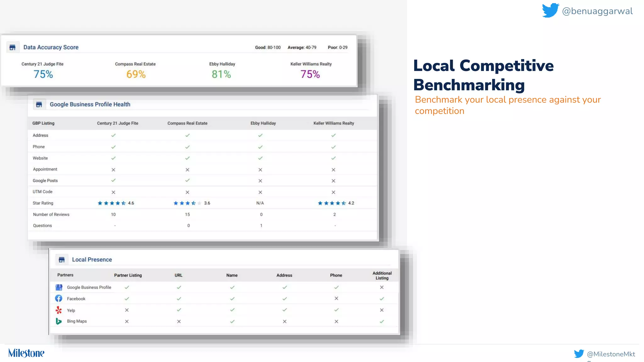Click the orange Benchmark your local presence subtitle
This screenshot has width=644, height=362.
[508, 105]
